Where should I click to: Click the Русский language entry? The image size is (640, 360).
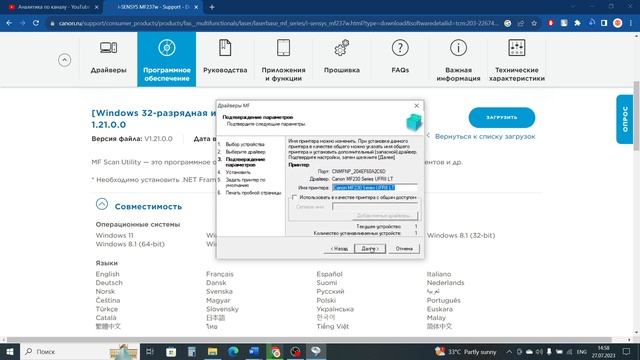(330, 291)
